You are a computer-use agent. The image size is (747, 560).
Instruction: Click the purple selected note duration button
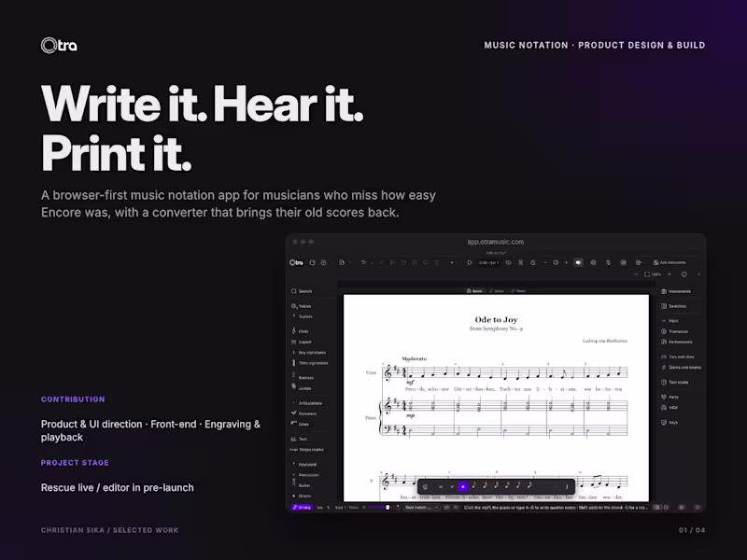click(x=462, y=486)
